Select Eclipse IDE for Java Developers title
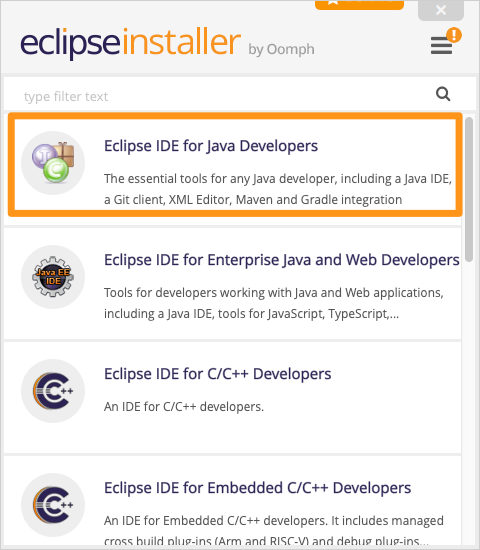Screen dimensions: 480x550 click(211, 146)
